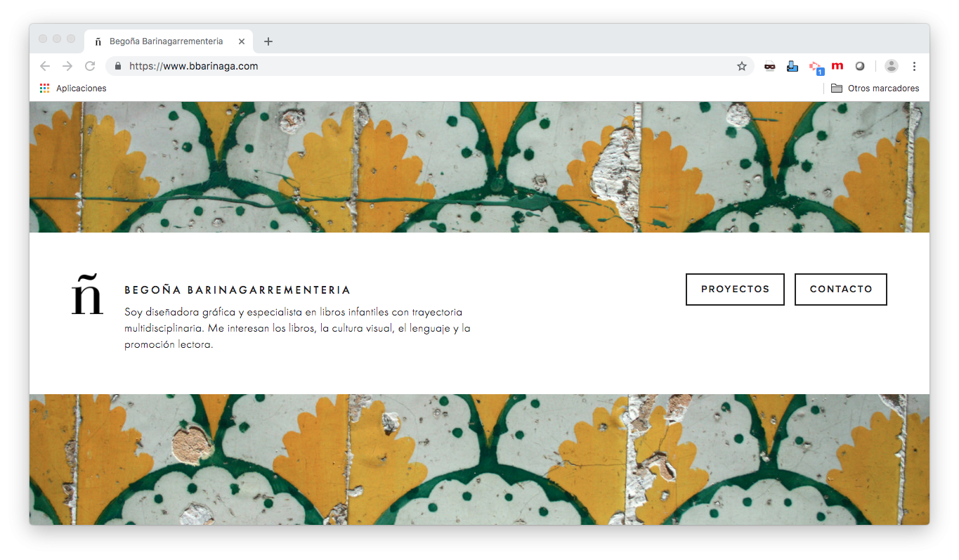
Task: Click the BEGOÑA BARINAGARREMENTERIA heading
Action: point(237,290)
